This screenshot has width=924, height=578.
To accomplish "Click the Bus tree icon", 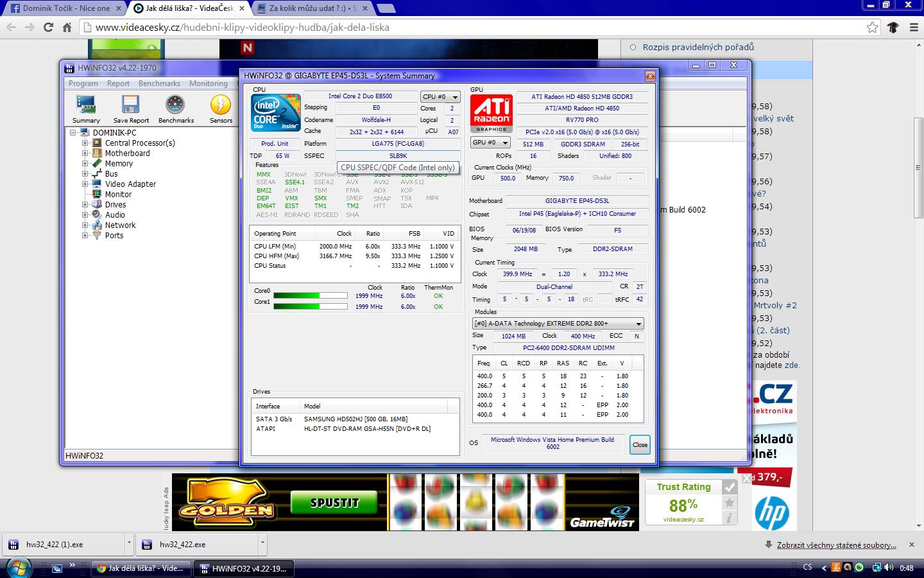I will (97, 174).
